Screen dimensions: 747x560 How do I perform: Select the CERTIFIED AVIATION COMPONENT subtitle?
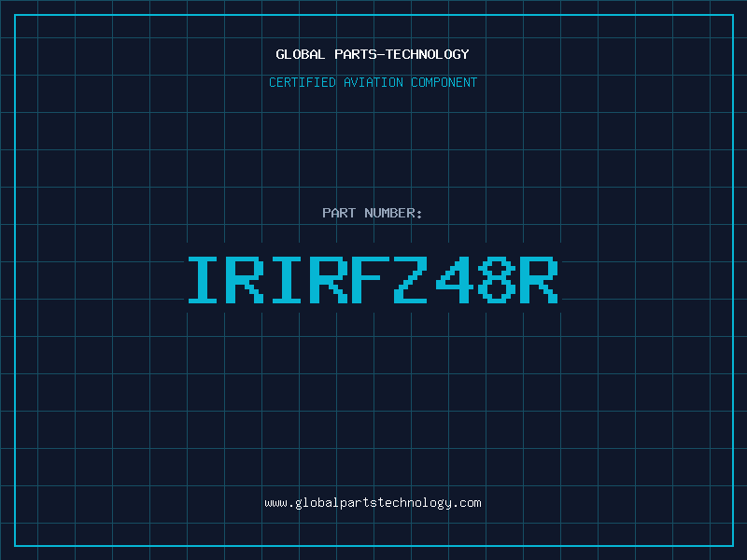[x=373, y=82]
